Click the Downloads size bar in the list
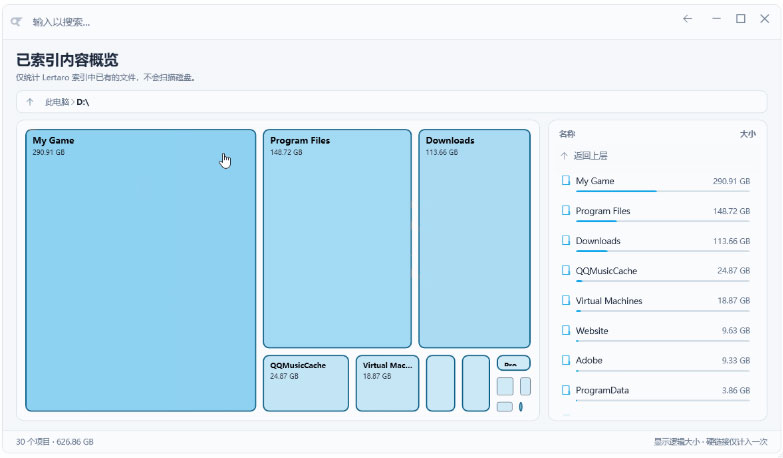 663,251
